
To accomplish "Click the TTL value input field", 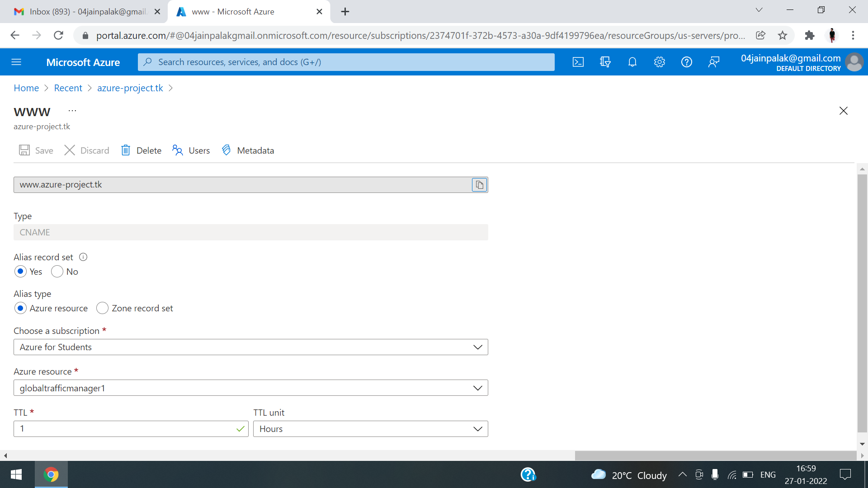I will [124, 429].
